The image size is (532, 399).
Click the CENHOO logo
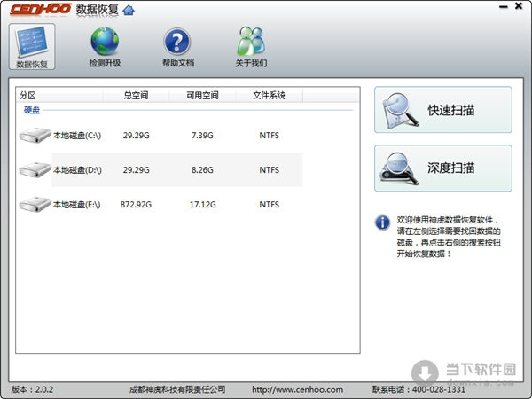pyautogui.click(x=41, y=9)
